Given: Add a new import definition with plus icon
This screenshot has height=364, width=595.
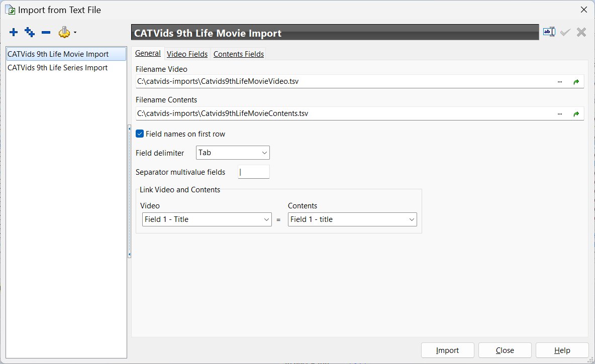Looking at the screenshot, I should click(x=14, y=33).
